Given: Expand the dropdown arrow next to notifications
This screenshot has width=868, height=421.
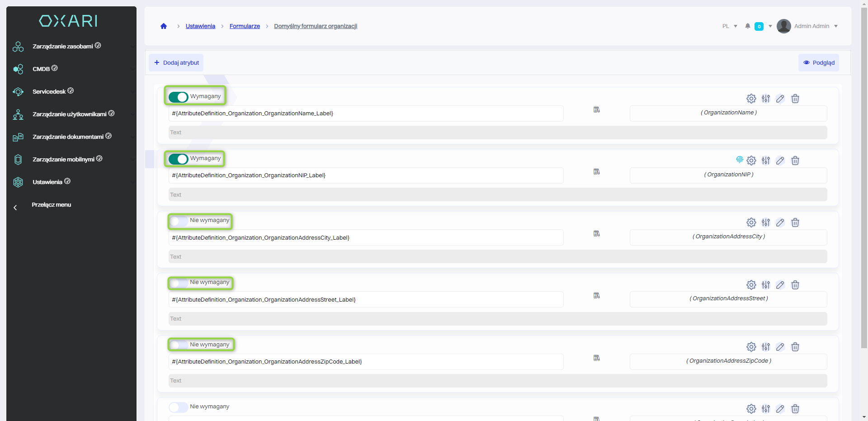Looking at the screenshot, I should [x=770, y=26].
